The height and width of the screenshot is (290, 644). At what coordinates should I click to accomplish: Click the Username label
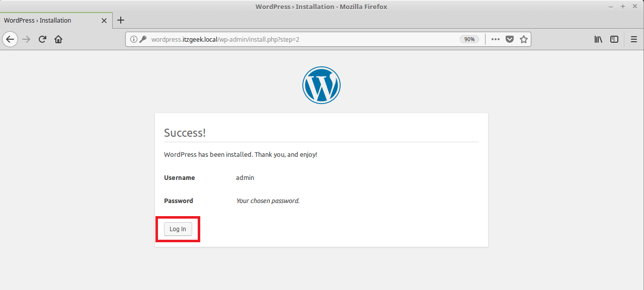[x=180, y=178]
